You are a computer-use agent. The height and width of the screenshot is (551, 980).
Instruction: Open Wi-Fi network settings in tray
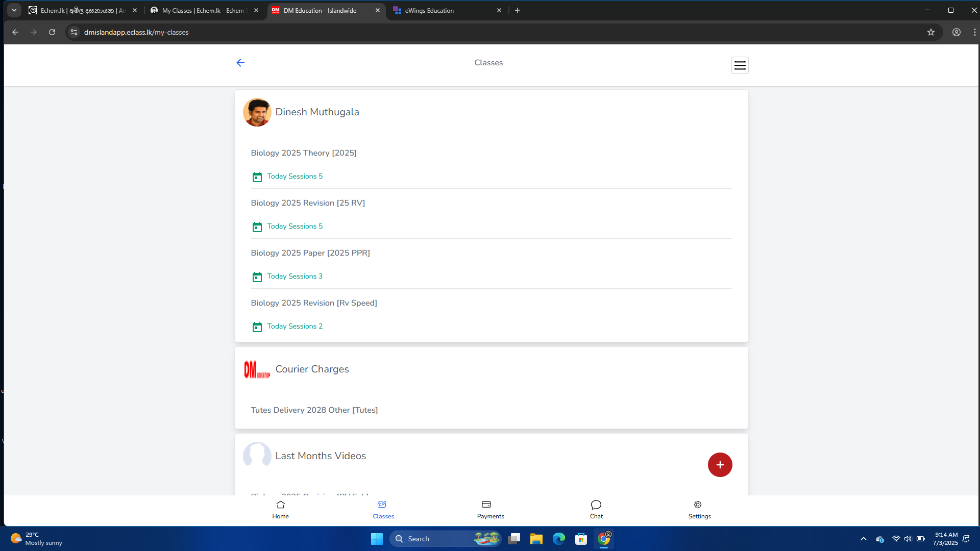[896, 539]
